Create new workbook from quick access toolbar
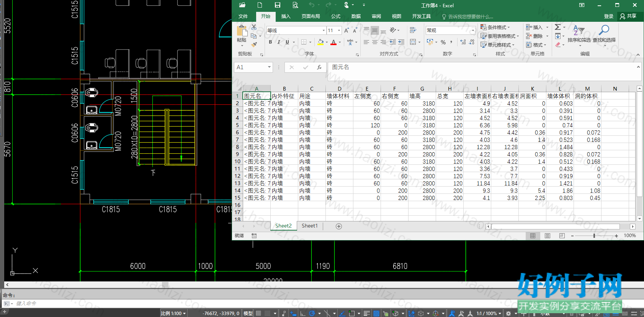 click(x=260, y=5)
